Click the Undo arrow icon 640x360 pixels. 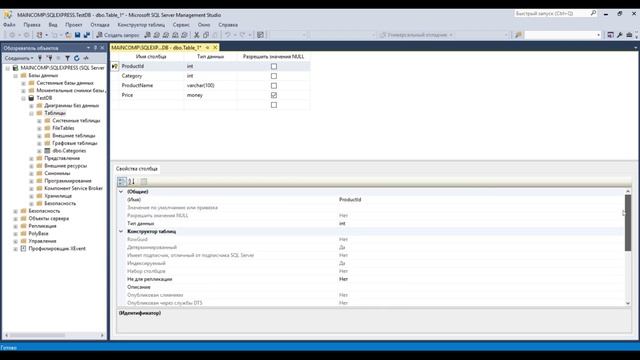click(228, 35)
